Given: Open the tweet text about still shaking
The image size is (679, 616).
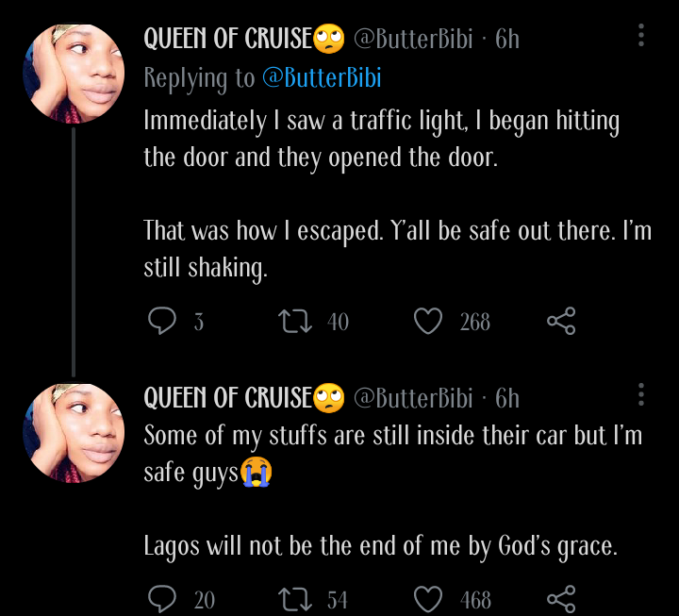Looking at the screenshot, I should pos(396,249).
